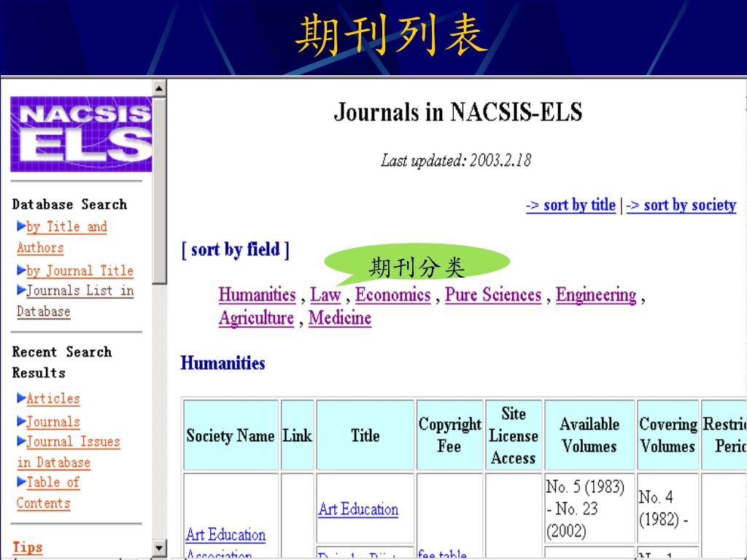Click the 'Last updated: 2003.2.18' text
The height and width of the screenshot is (560, 747).
(456, 160)
